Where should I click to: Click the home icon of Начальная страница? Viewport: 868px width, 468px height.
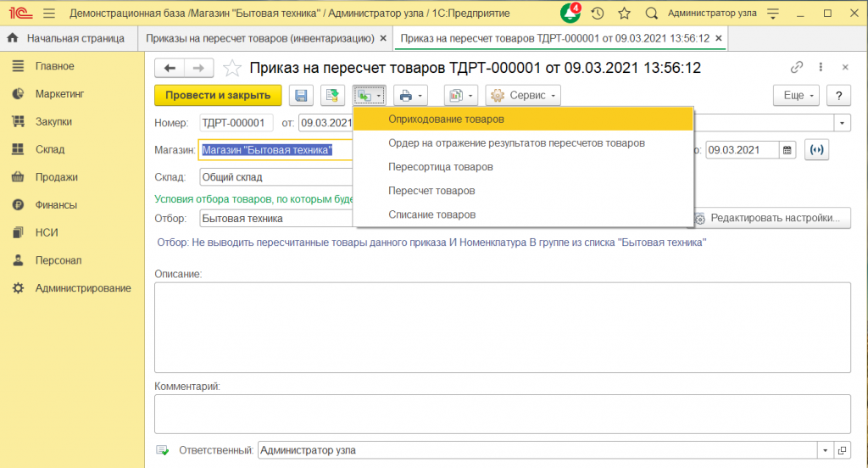(x=13, y=38)
